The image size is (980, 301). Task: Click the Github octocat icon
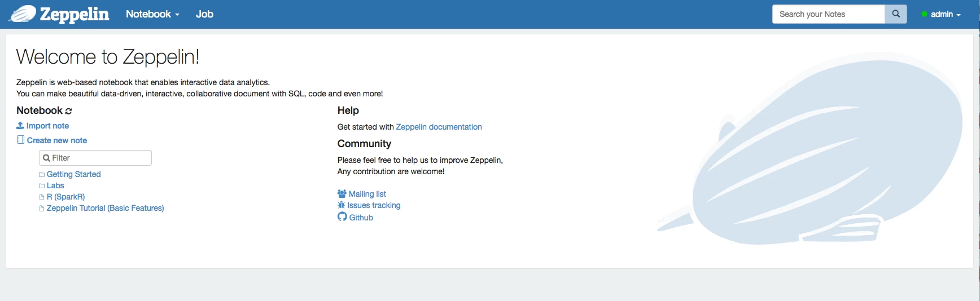[342, 216]
